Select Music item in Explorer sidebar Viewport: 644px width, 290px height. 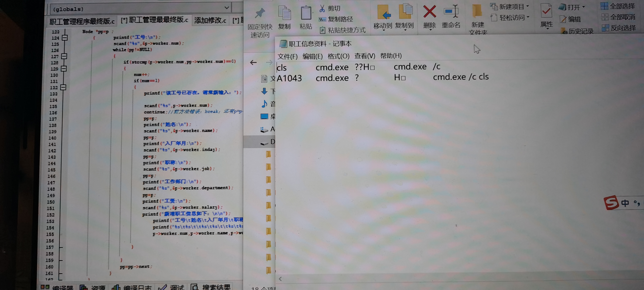pos(268,104)
